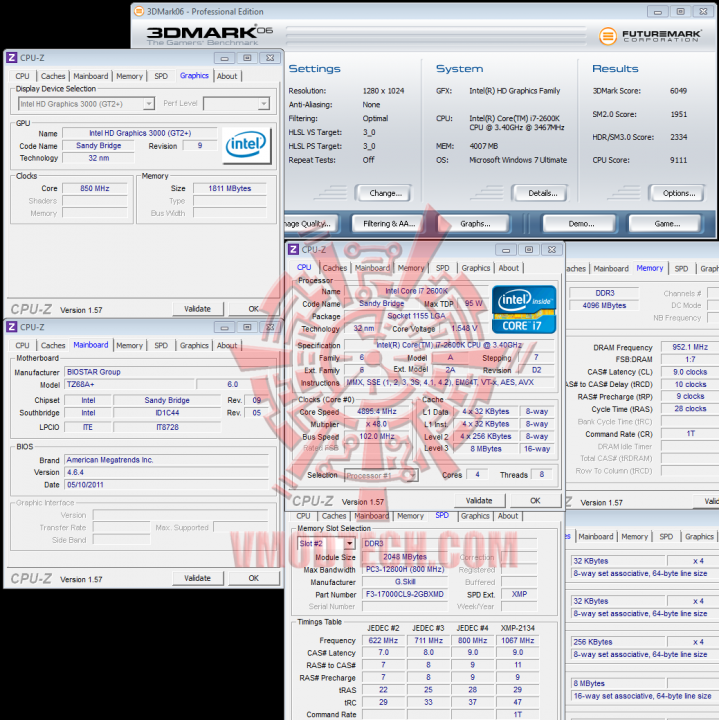The width and height of the screenshot is (719, 720).
Task: Click Validate in processor CPU-Z window
Action: [479, 501]
